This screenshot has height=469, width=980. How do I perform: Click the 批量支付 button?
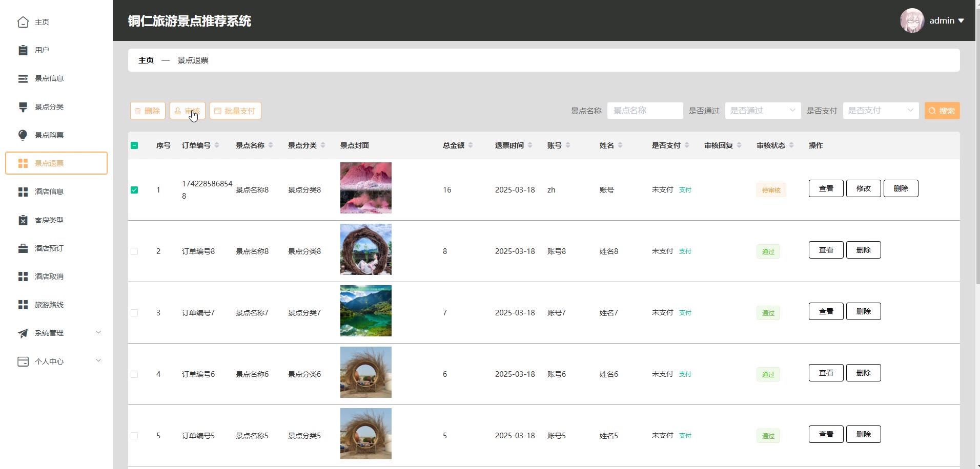[235, 111]
